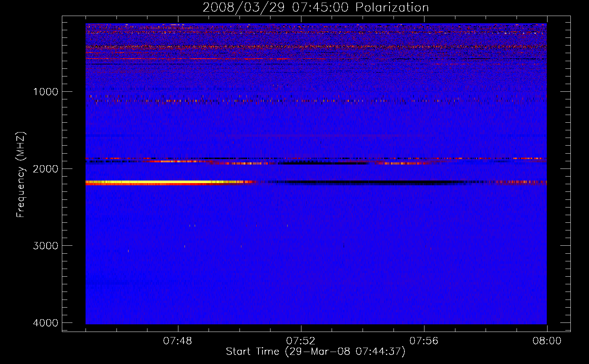Click the 'Start Time (29-Mar-08 07:44:37)' label
The height and width of the screenshot is (364, 589).
tap(316, 352)
